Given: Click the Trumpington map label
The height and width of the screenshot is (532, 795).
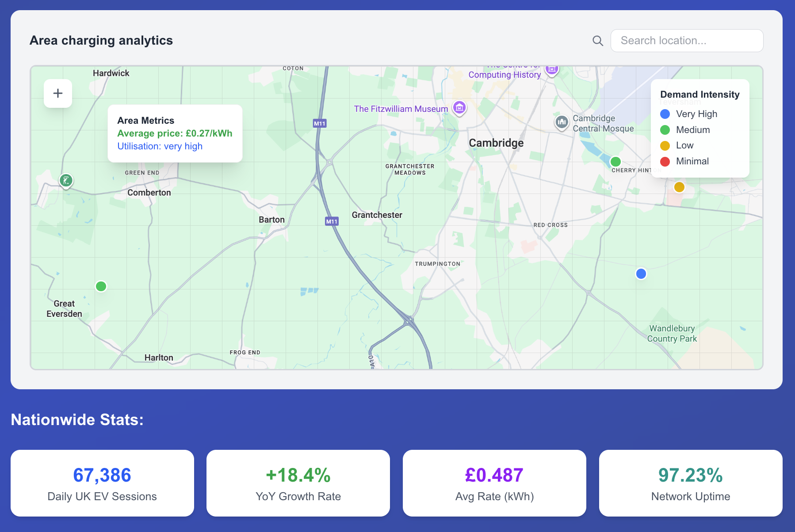Looking at the screenshot, I should (x=437, y=264).
